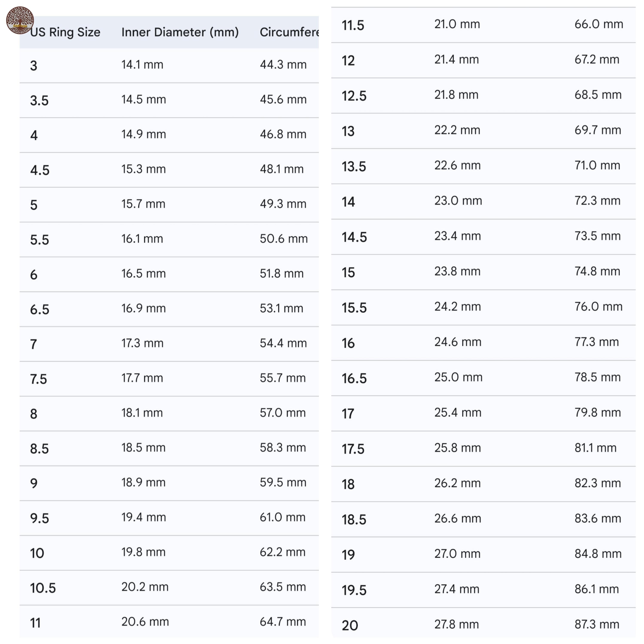The image size is (644, 644).
Task: Click ring size 7 in the chart
Action: 33,344
